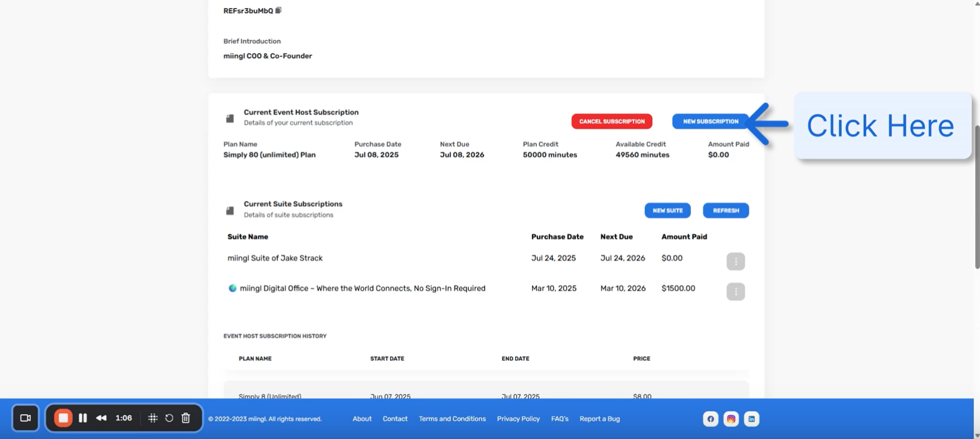The height and width of the screenshot is (439, 980).
Task: Open miingl Instagram page
Action: coord(731,419)
